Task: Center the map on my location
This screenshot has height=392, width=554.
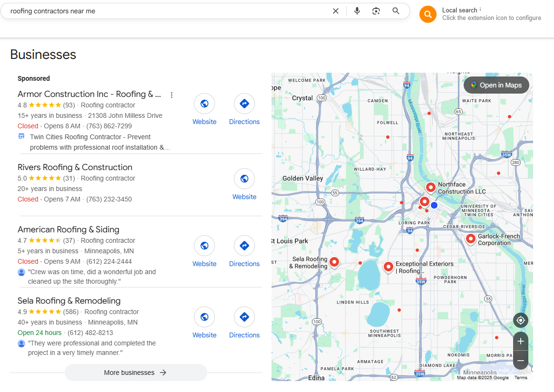Action: tap(520, 320)
